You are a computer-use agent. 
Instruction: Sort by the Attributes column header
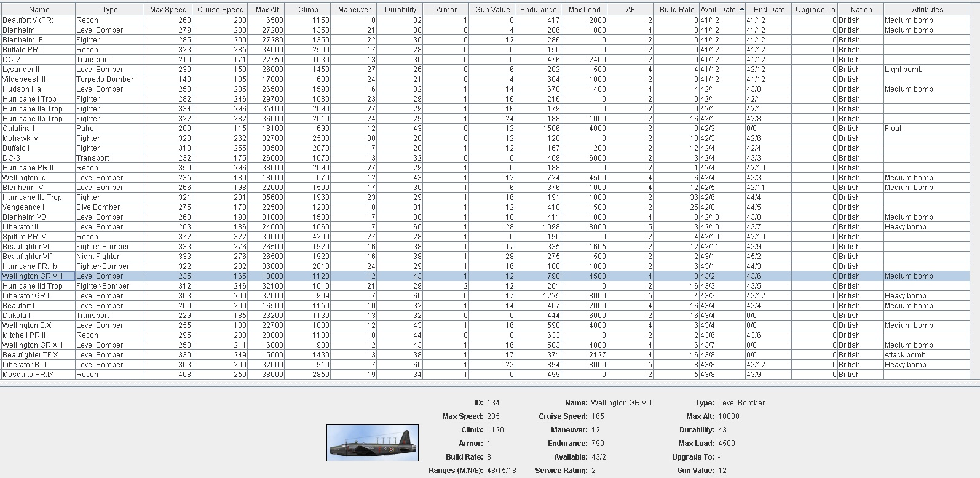927,9
